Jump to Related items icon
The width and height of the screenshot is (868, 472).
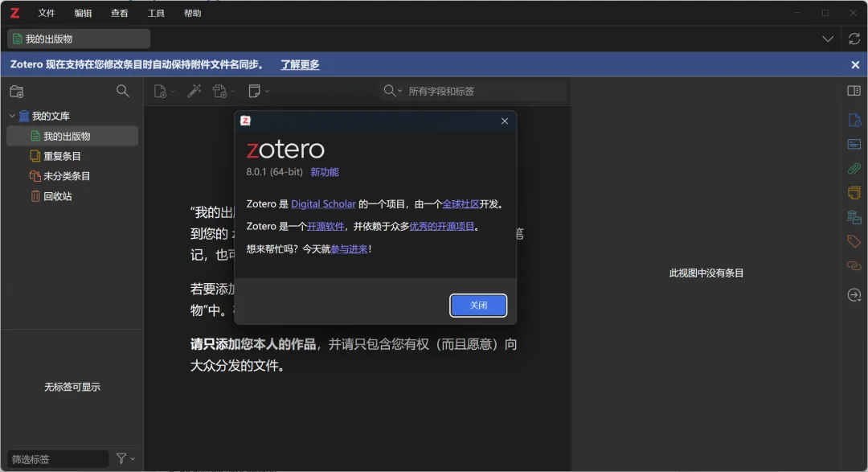tap(854, 266)
